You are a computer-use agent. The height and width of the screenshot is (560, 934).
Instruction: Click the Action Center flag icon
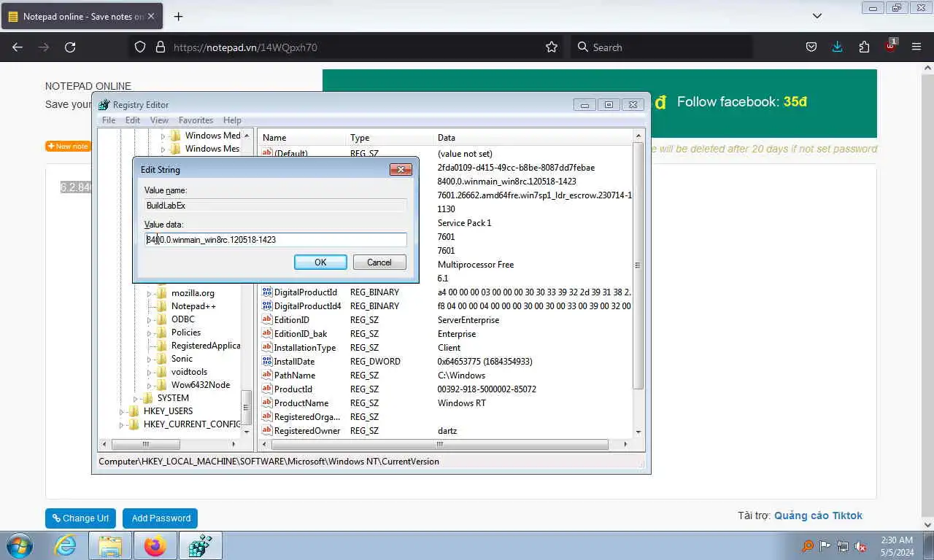point(825,546)
